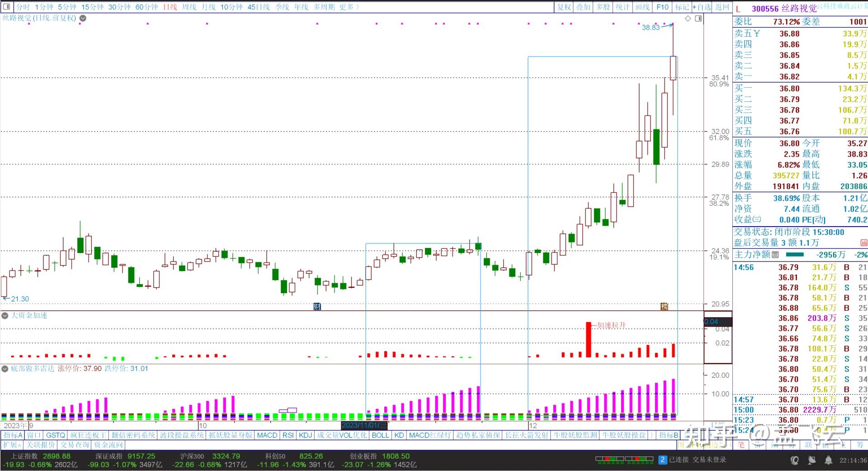Select the MACD indicator tab
This screenshot has width=868, height=471.
pyautogui.click(x=267, y=435)
